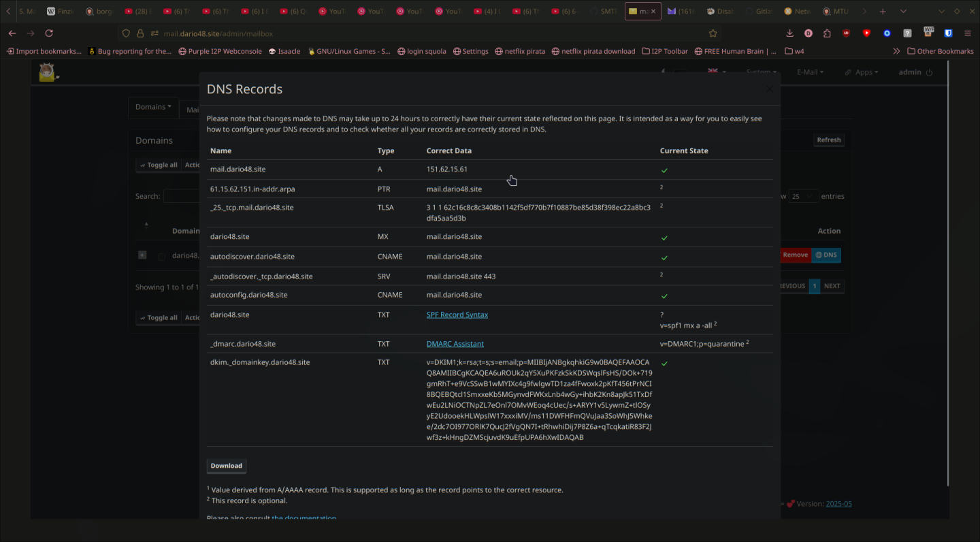Open the I2P Toolbar bookmark folder
The height and width of the screenshot is (542, 980).
click(x=665, y=51)
